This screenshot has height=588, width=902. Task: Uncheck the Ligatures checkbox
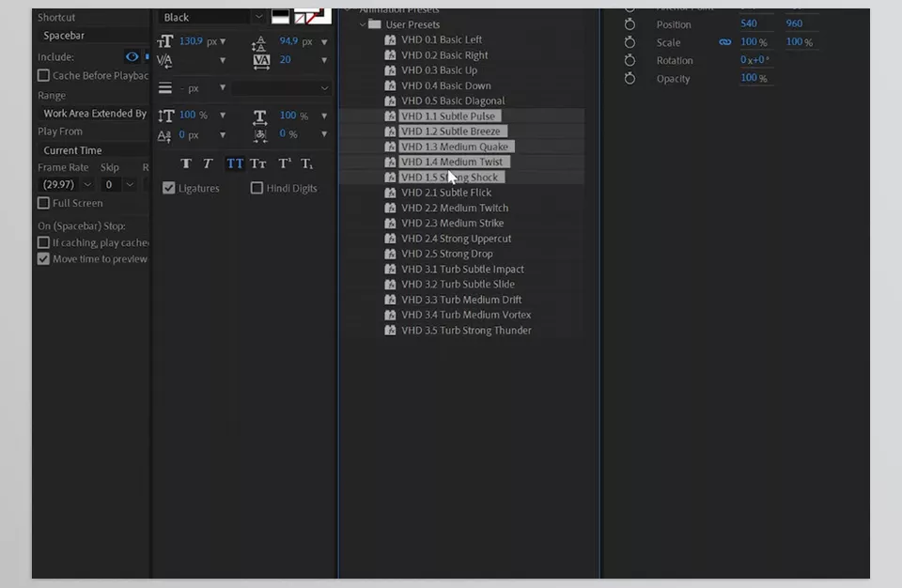pos(168,188)
